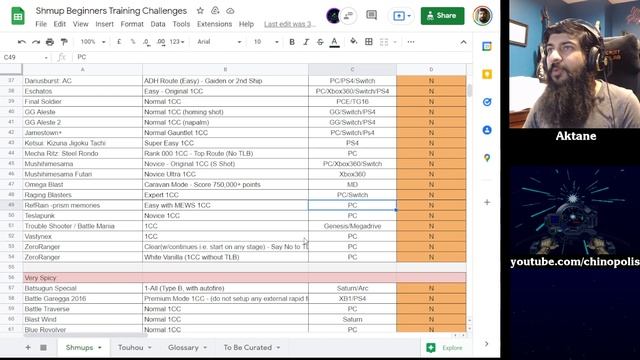Open the Shmups tab dropdown arrow
Viewport: 640px width, 360px height.
tap(100, 348)
